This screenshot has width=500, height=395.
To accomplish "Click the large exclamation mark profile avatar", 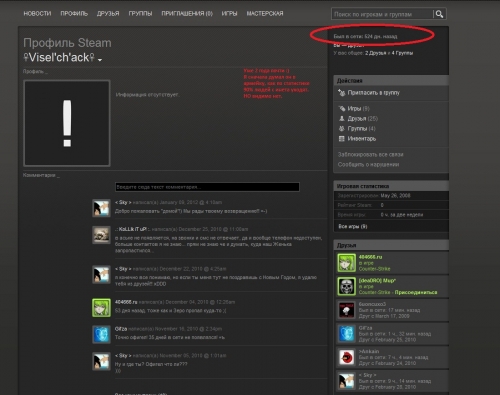I will 67,123.
